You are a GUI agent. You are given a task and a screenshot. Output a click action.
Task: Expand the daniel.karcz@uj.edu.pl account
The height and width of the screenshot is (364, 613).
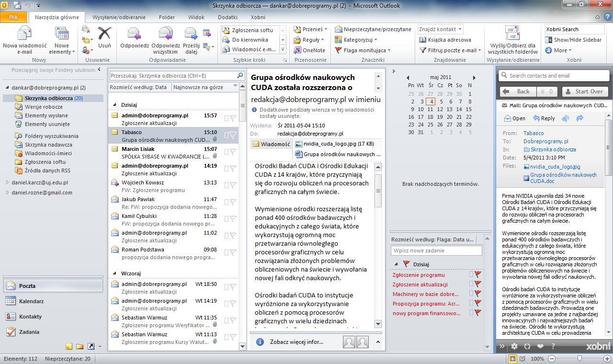click(x=7, y=182)
